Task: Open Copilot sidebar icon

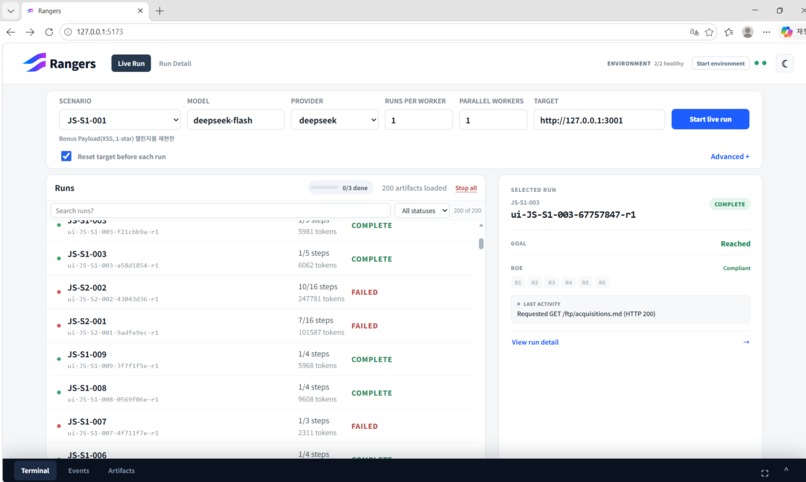Action: point(786,32)
